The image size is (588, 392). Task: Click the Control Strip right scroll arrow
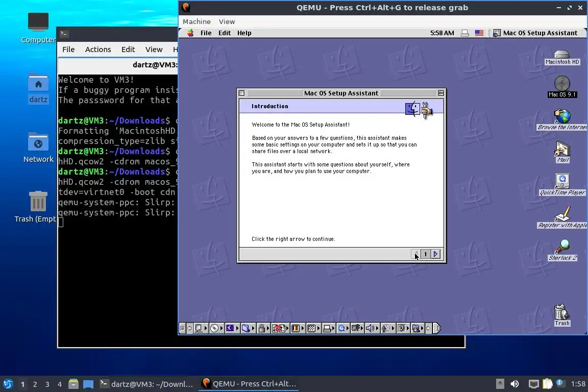428,328
